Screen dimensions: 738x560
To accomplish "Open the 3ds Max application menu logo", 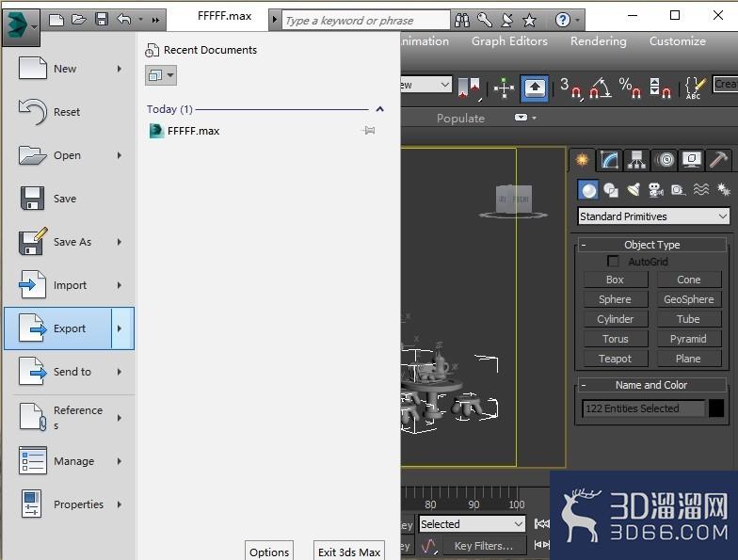I will point(21,27).
